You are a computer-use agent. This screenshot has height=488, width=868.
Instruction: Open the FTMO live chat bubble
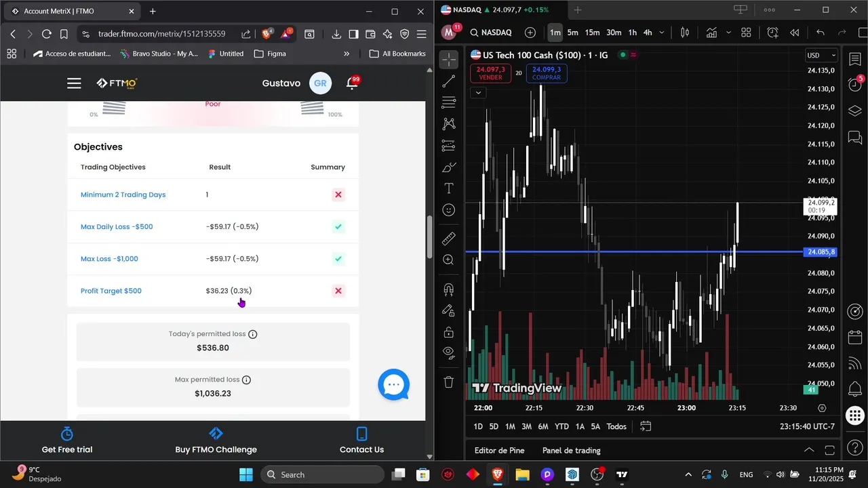394,385
